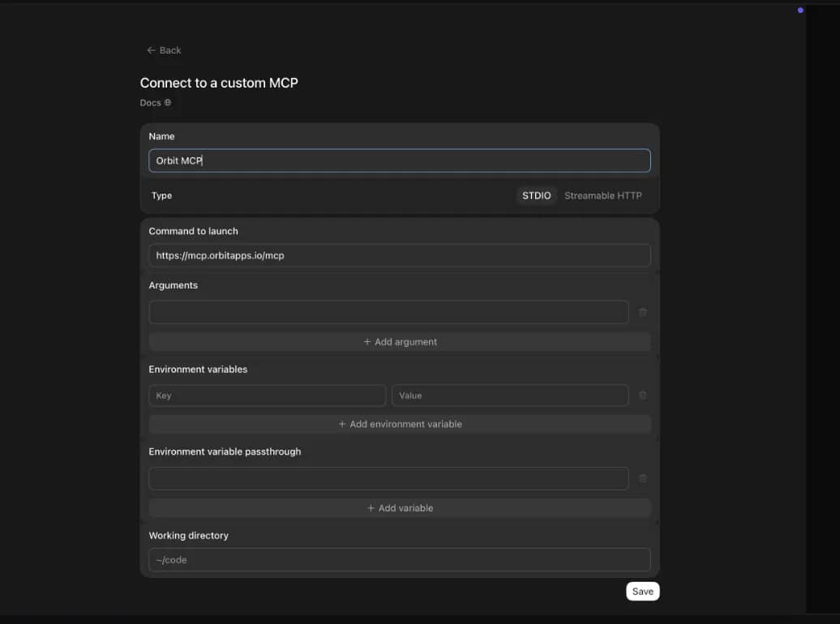Remove the environment variable row via trash icon
Viewport: 840px width, 624px height.
642,395
